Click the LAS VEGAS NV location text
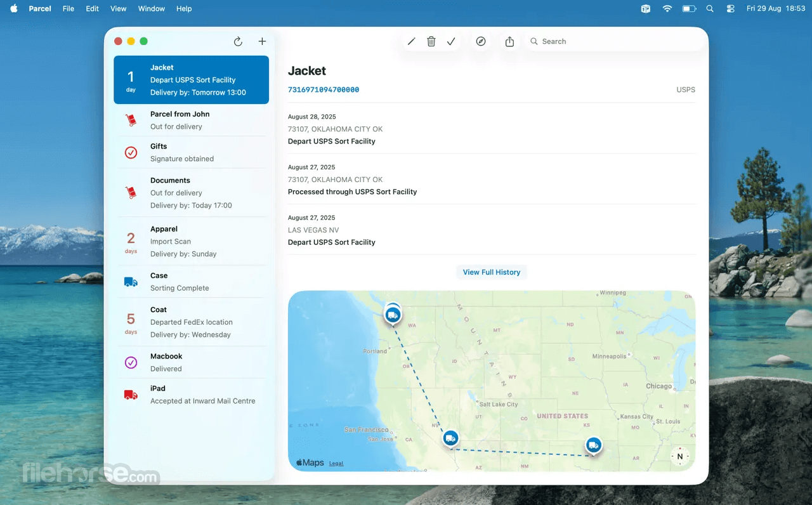The width and height of the screenshot is (812, 505). coord(313,230)
